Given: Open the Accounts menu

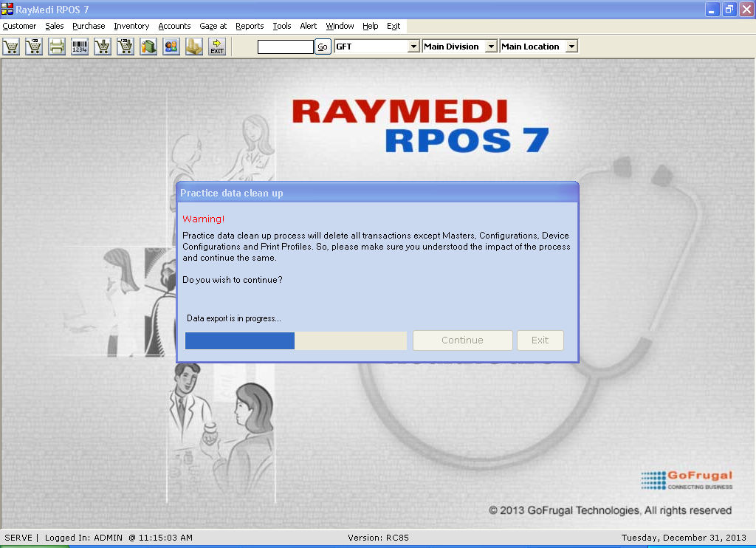Looking at the screenshot, I should [174, 26].
